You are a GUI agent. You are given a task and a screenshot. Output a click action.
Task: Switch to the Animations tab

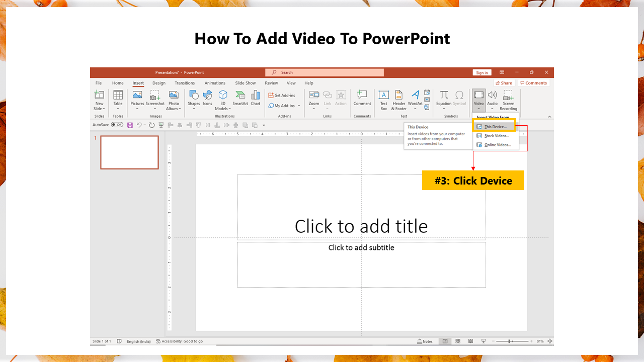215,83
